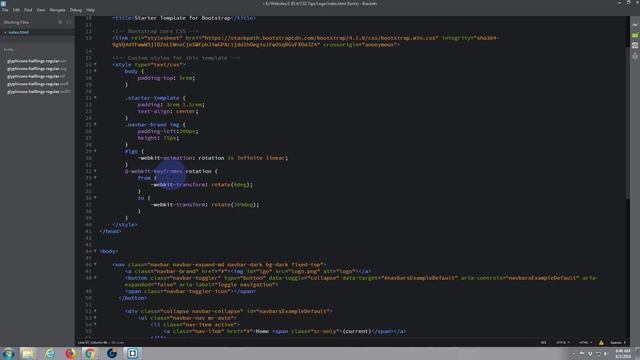Toggle the INS insert mode indicator
This screenshot has width=640, height=360.
[x=543, y=342]
